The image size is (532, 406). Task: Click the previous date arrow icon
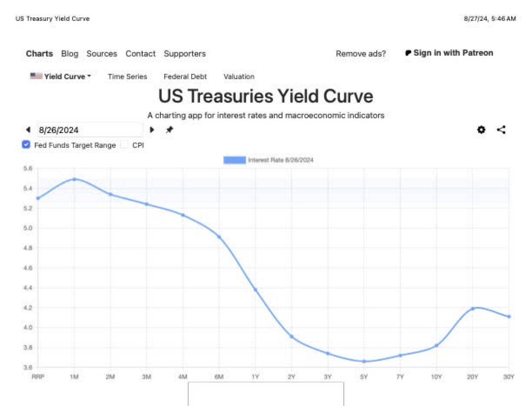(x=28, y=130)
